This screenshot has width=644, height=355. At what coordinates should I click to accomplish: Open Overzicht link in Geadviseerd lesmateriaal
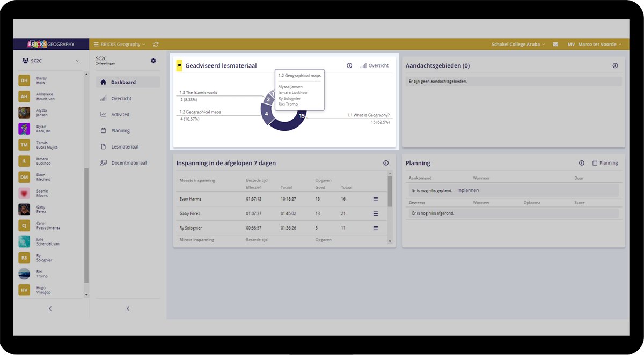click(x=375, y=65)
